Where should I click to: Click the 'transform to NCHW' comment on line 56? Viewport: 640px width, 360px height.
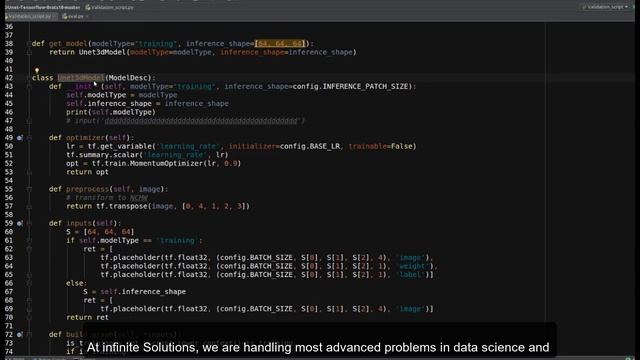click(x=107, y=198)
